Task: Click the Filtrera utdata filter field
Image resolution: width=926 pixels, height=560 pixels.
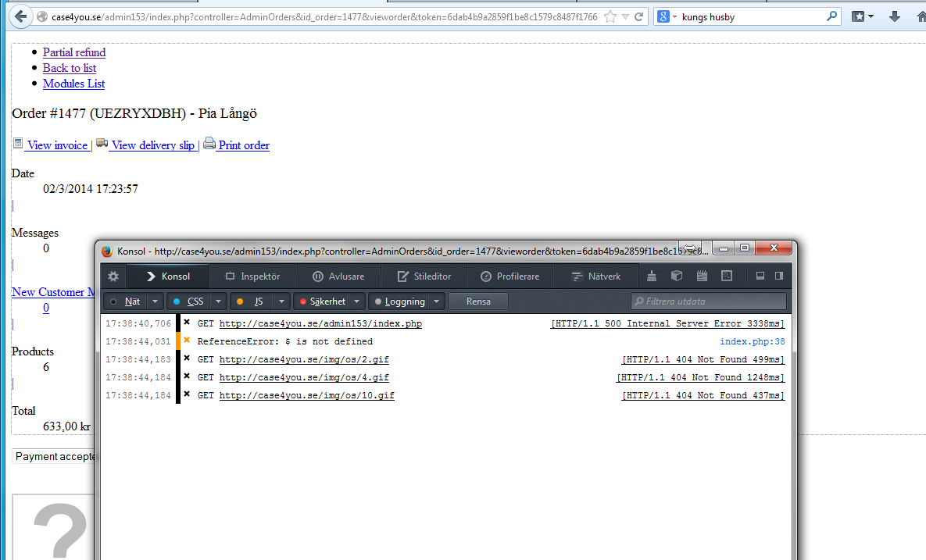Action: pos(709,301)
